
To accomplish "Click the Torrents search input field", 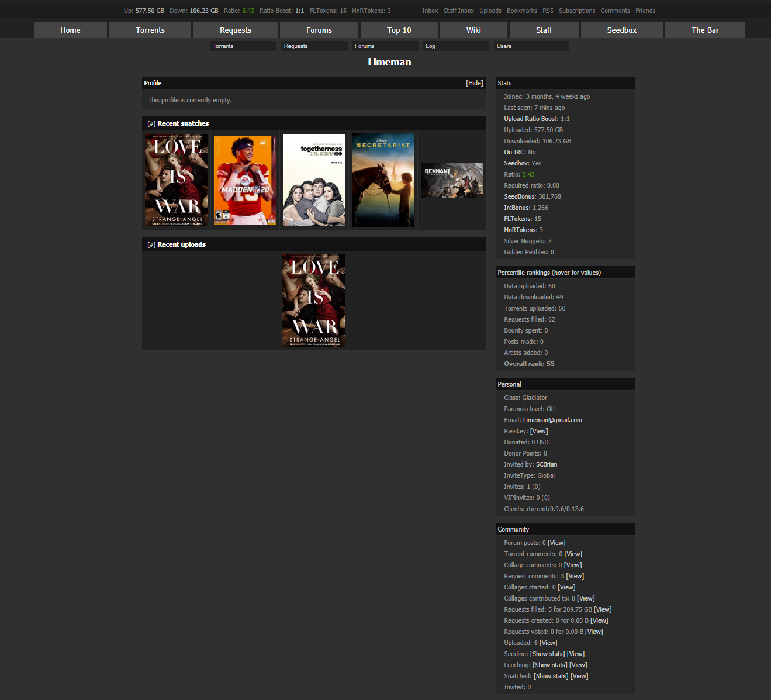I will (x=243, y=46).
